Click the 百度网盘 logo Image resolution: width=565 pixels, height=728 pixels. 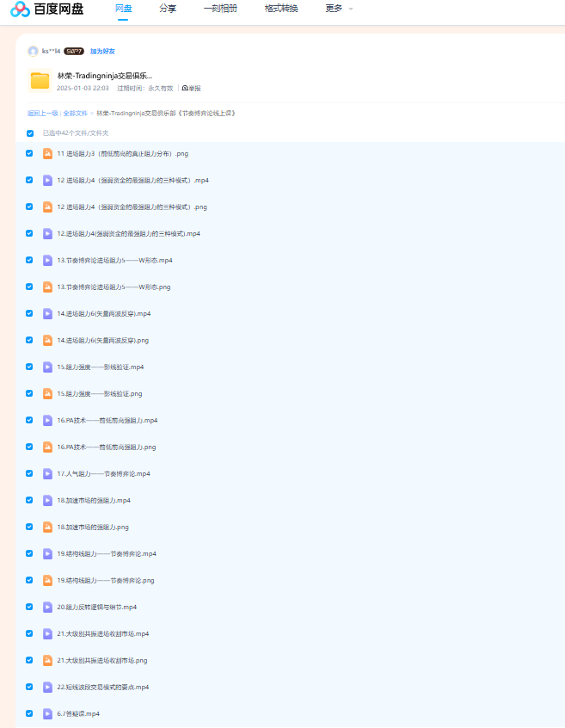[46, 9]
